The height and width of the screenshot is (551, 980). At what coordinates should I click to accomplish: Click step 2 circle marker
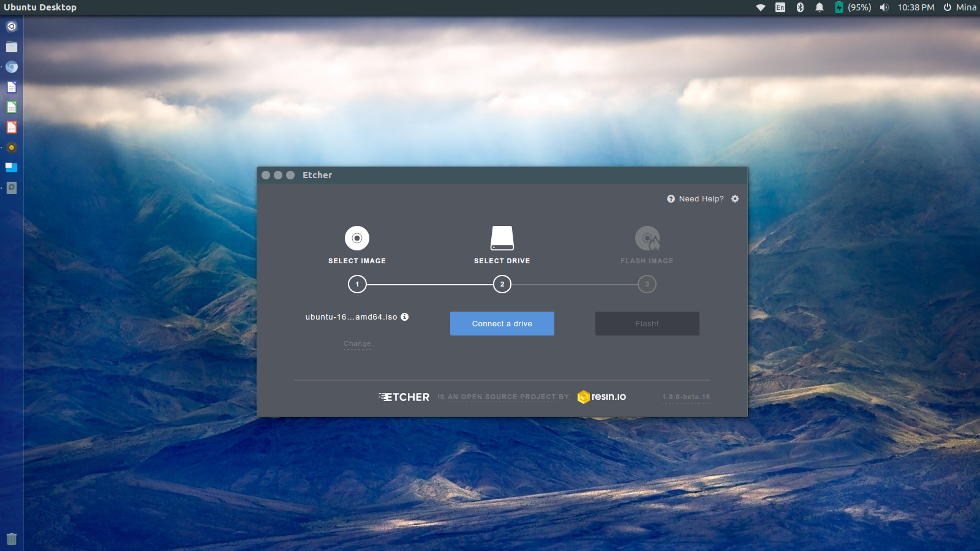coord(502,284)
